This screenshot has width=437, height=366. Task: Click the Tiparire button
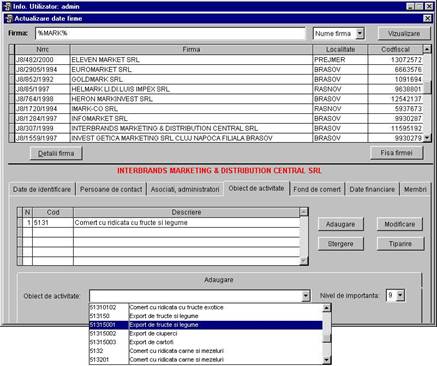[x=400, y=244]
